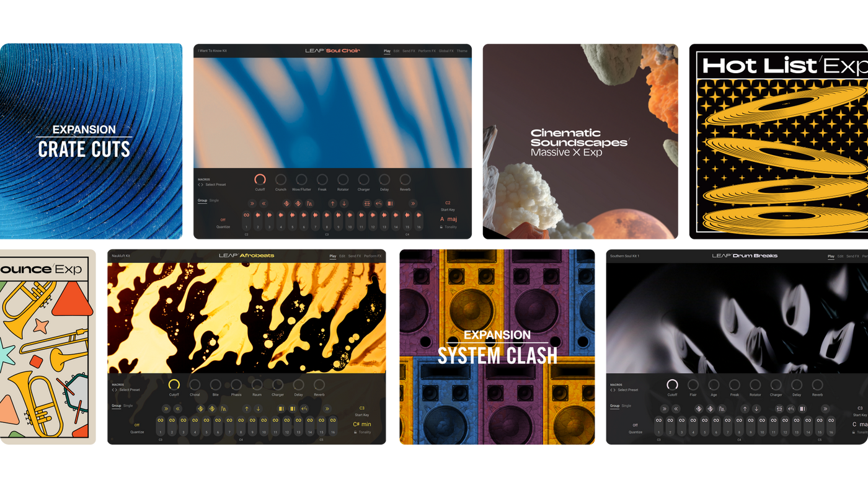Click the up arrow icon in Soul Choir

tap(332, 203)
